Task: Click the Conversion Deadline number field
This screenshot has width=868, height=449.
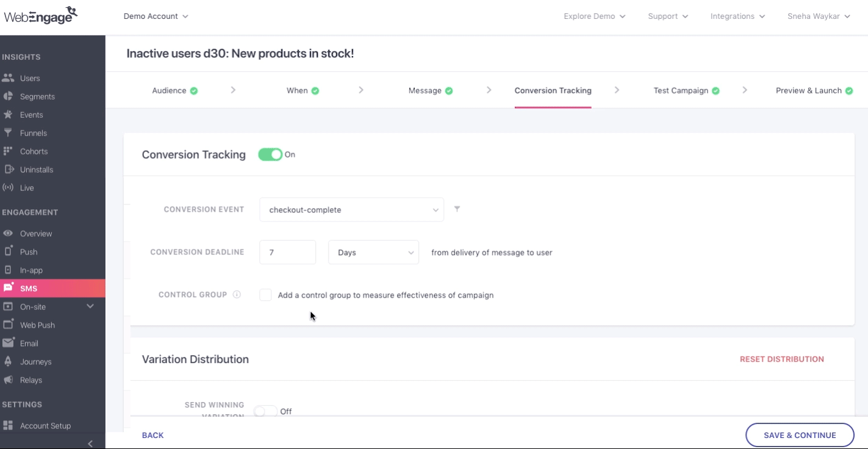Action: tap(288, 253)
